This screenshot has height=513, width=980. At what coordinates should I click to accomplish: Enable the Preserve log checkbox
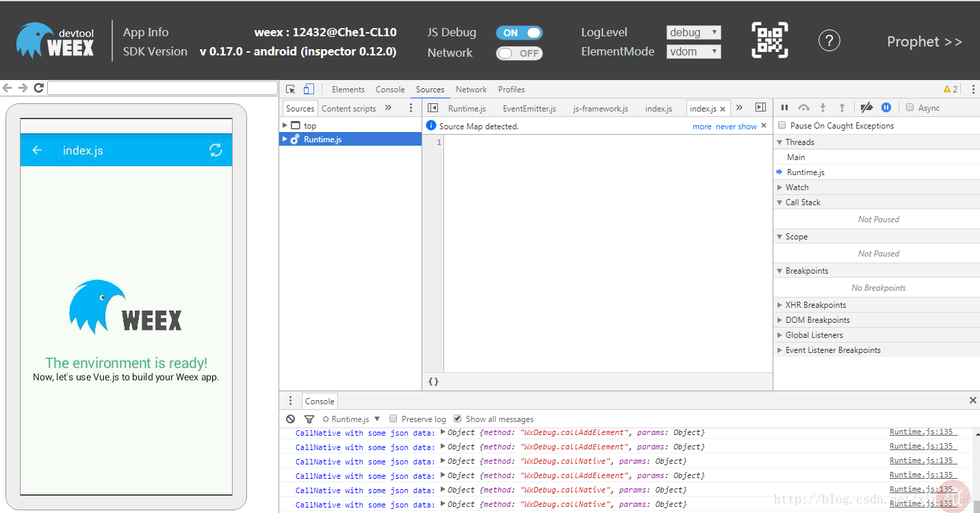point(393,419)
